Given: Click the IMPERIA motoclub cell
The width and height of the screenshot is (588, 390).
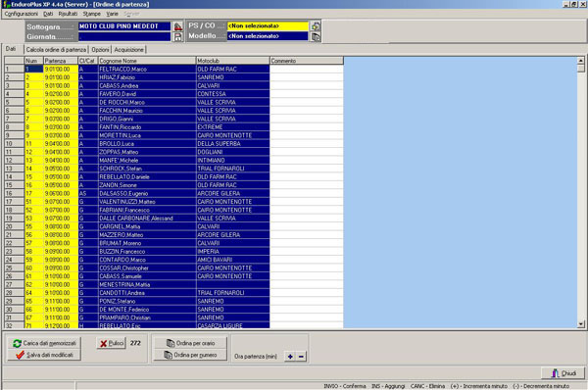Looking at the screenshot, I should (x=233, y=251).
